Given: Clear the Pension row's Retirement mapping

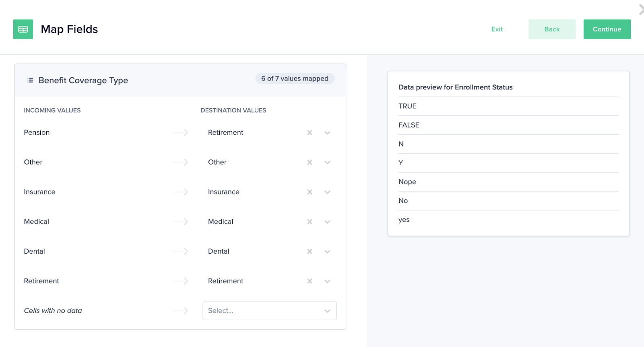Looking at the screenshot, I should click(x=310, y=132).
